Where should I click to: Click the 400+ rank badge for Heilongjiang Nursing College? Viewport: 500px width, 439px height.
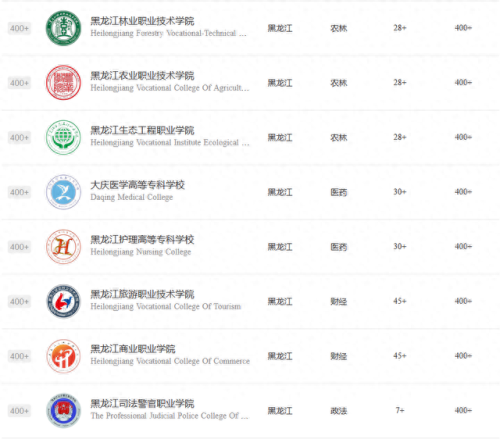click(19, 247)
